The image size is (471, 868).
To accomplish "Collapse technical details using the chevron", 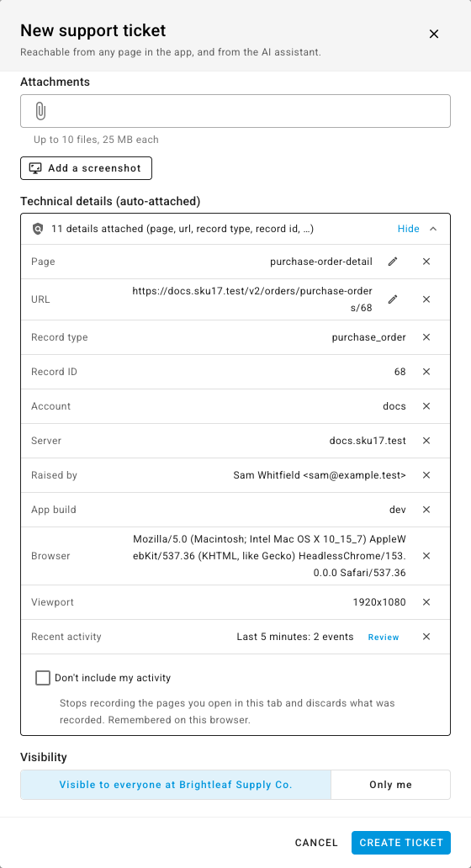I will (433, 229).
